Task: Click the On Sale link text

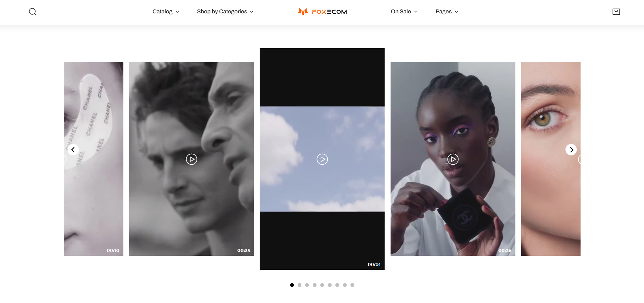Action: pos(401,12)
